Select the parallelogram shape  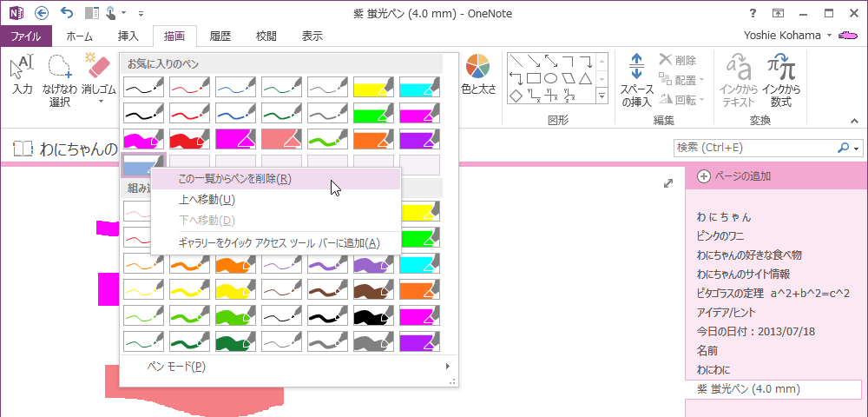pos(569,78)
